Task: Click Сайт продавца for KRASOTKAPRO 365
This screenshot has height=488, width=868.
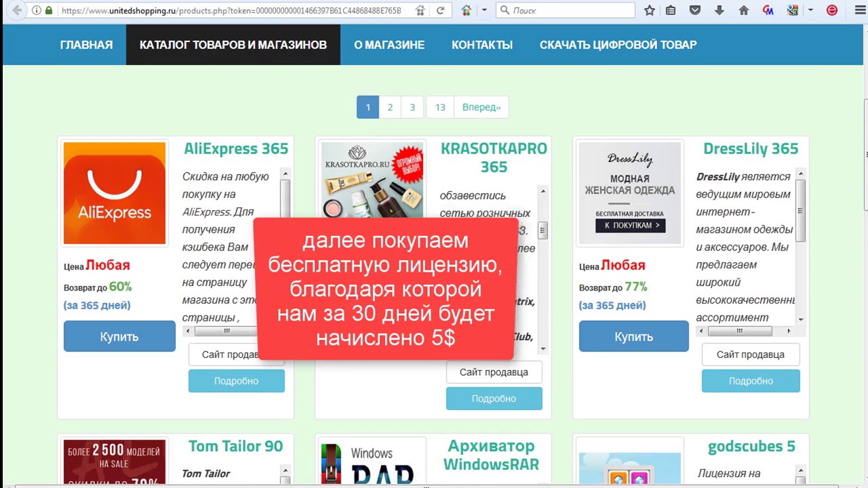Action: pyautogui.click(x=494, y=372)
